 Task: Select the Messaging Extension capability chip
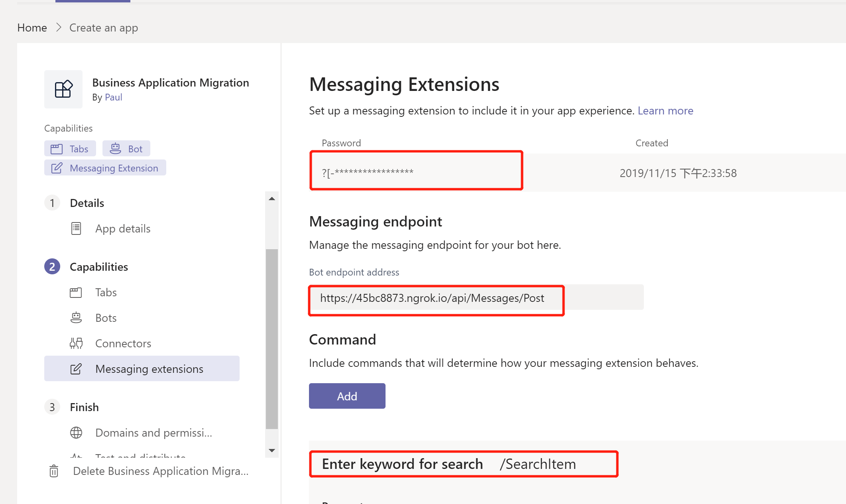tap(105, 168)
